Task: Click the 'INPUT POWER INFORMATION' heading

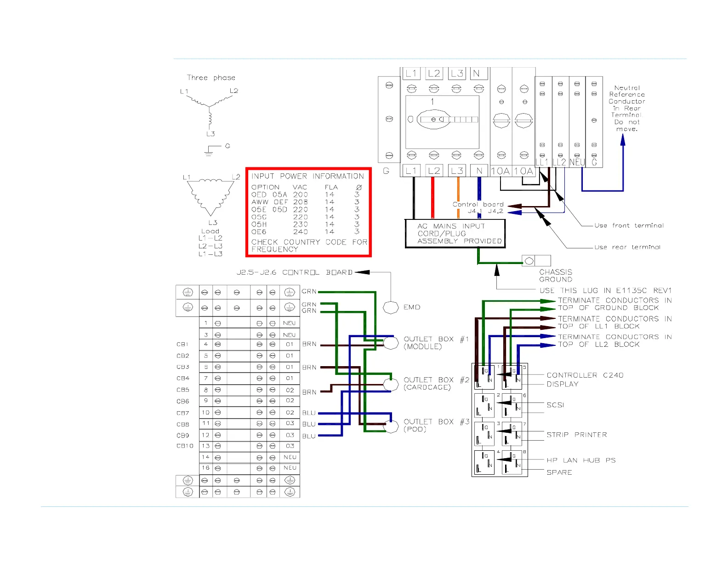Action: [x=307, y=176]
